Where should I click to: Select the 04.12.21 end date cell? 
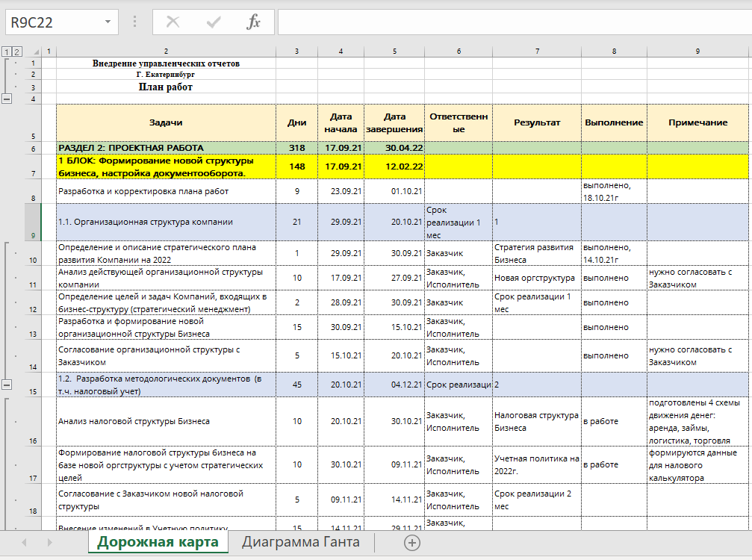(x=395, y=385)
